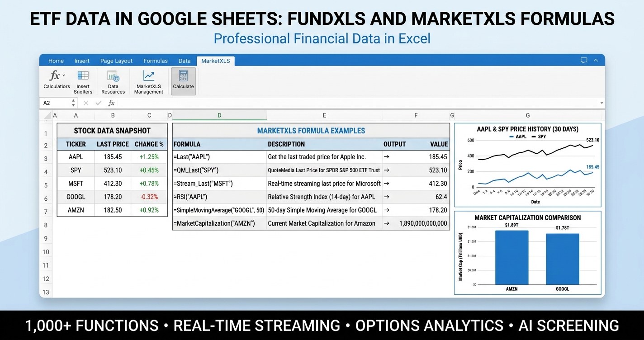The width and height of the screenshot is (644, 340).
Task: Click the AAPL legend entry in price chart
Action: pos(518,137)
